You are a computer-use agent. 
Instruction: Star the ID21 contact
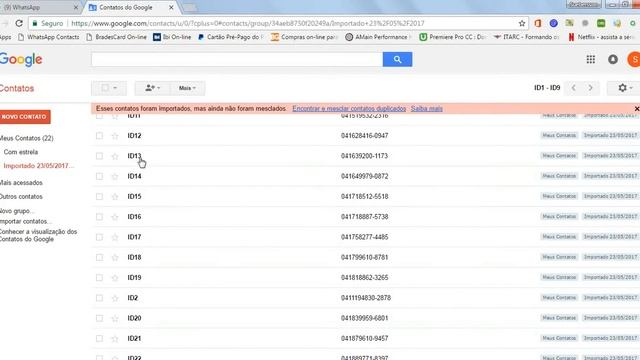(x=115, y=338)
